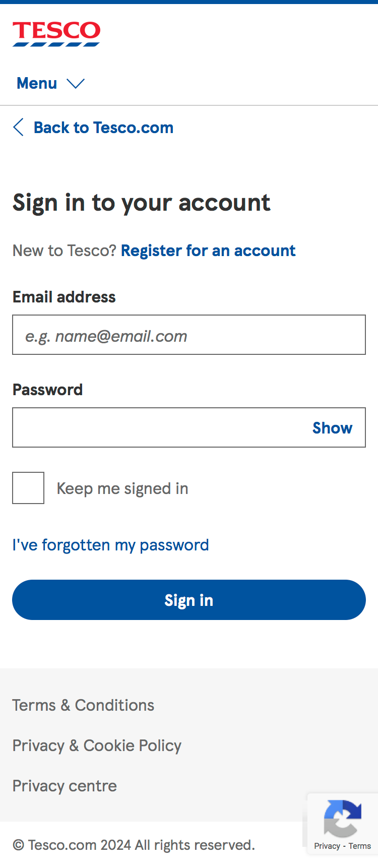Open reCAPTCHA Terms link
Viewport: 378px width, 868px height.
(x=360, y=846)
